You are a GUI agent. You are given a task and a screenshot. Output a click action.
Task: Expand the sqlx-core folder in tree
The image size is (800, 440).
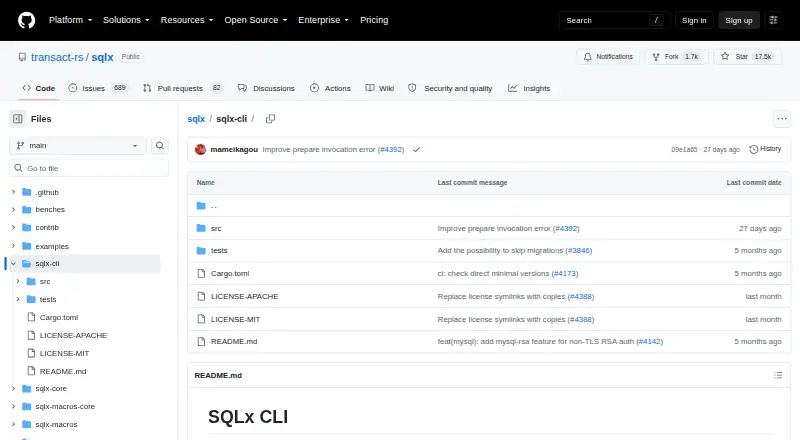click(13, 389)
